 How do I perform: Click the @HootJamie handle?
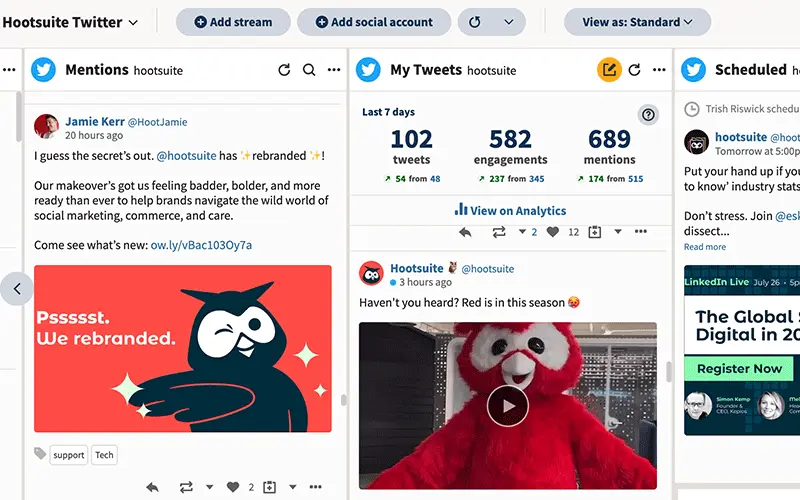coord(158,122)
